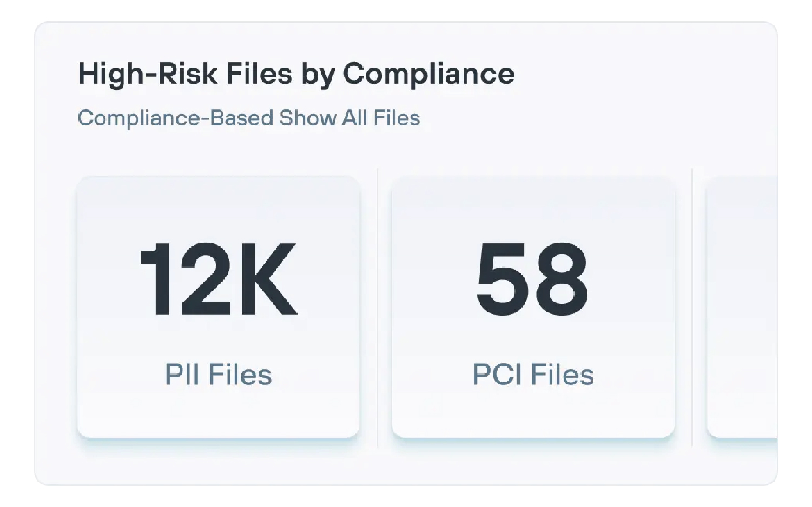Click "High-Risk Files by Compliance" heading
812x507 pixels.
296,74
